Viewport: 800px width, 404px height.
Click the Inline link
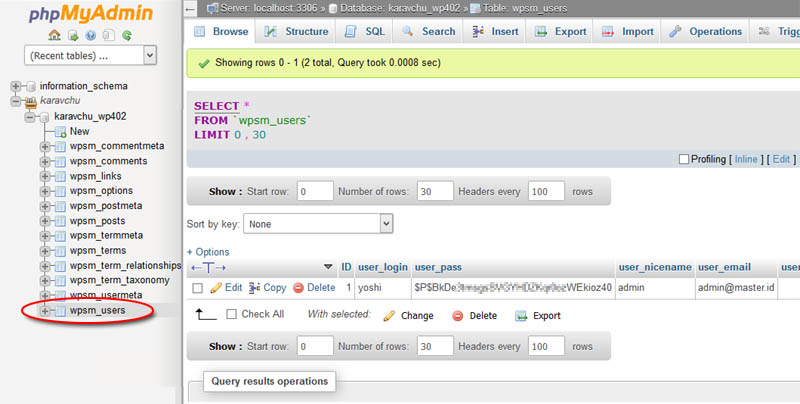click(x=746, y=159)
